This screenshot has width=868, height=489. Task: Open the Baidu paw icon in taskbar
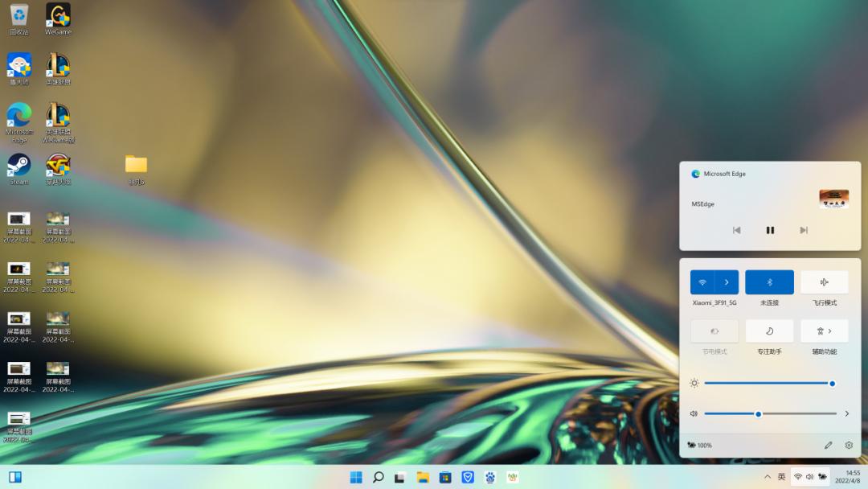490,477
